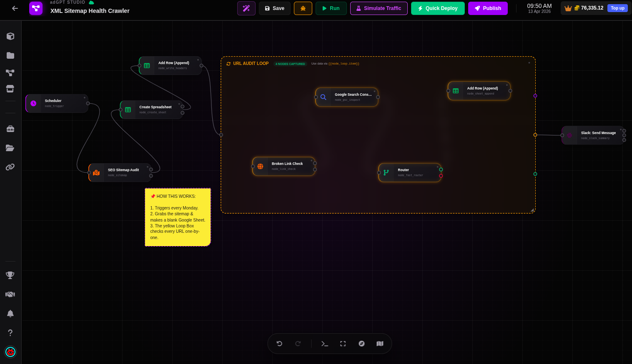Click the fullscreen fit-view icon
Image resolution: width=632 pixels, height=364 pixels.
(343, 344)
